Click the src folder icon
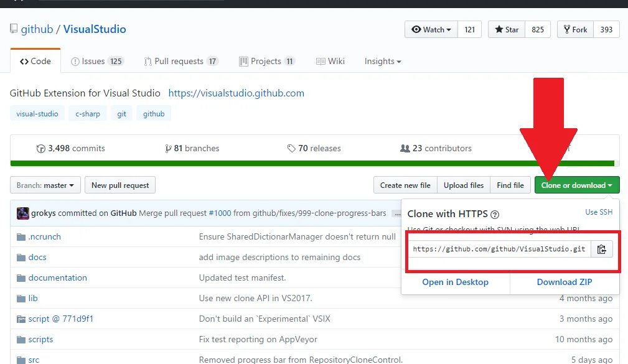The image size is (628, 364). (x=21, y=360)
